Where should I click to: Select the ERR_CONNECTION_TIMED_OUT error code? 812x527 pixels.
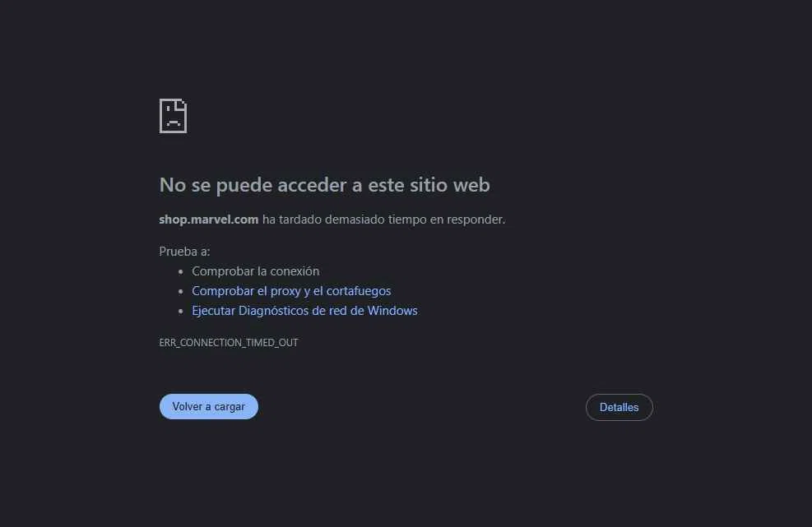click(229, 343)
